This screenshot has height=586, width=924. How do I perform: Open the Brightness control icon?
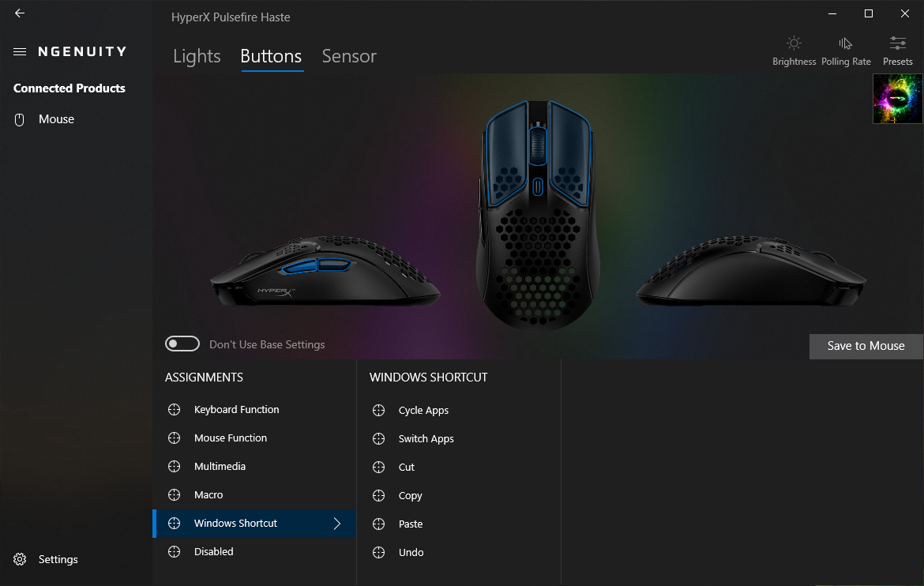pos(794,43)
